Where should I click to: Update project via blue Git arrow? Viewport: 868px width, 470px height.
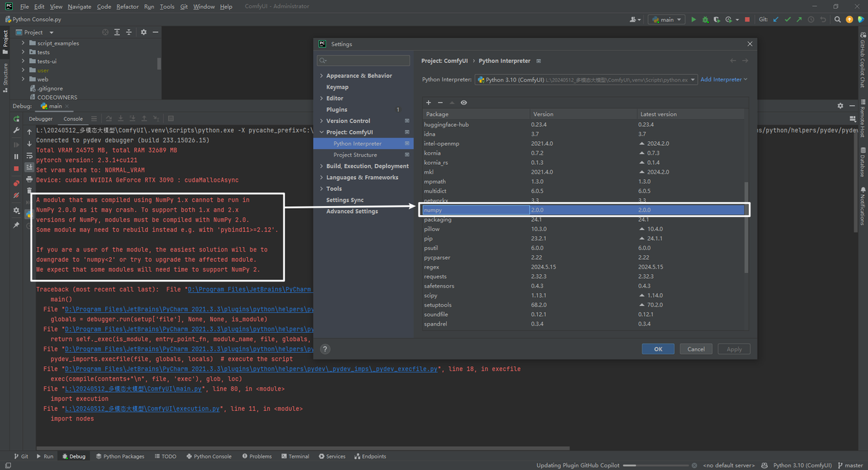tap(776, 20)
